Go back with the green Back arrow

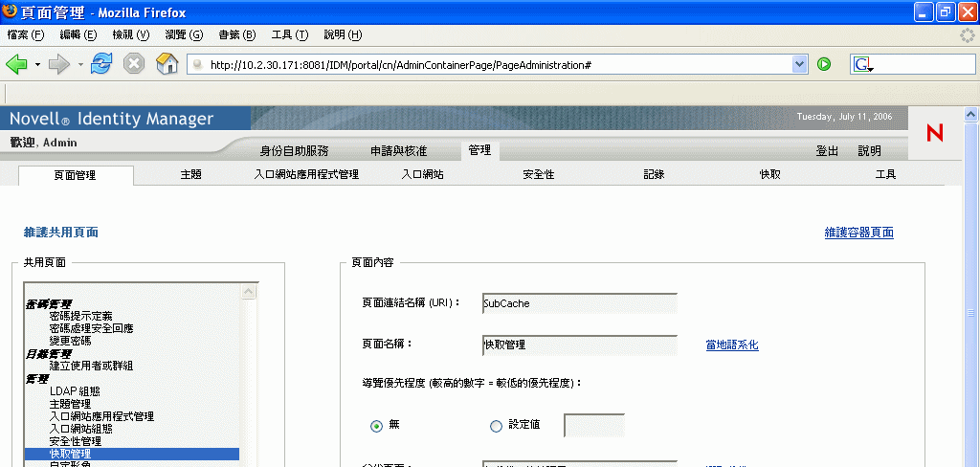(16, 64)
